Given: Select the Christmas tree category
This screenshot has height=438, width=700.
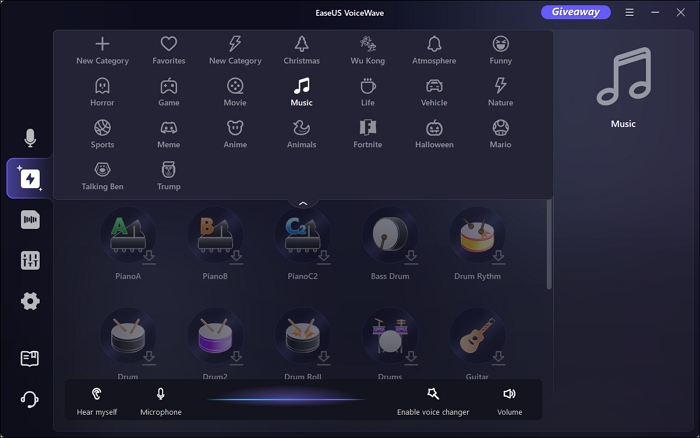Looking at the screenshot, I should (x=301, y=49).
